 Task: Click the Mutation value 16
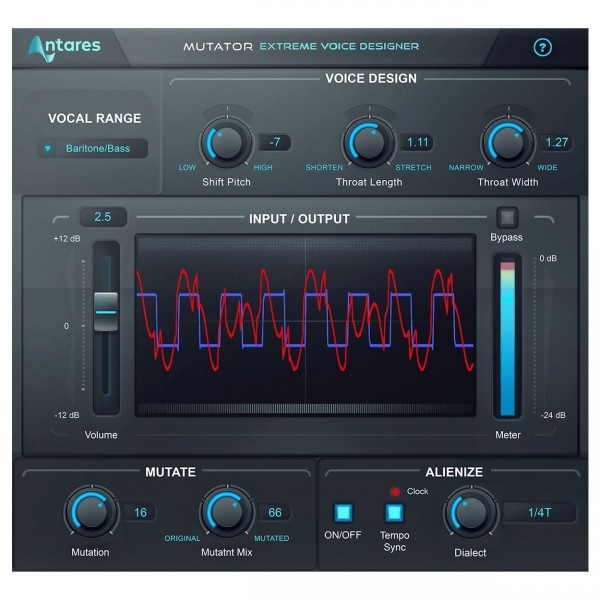140,512
